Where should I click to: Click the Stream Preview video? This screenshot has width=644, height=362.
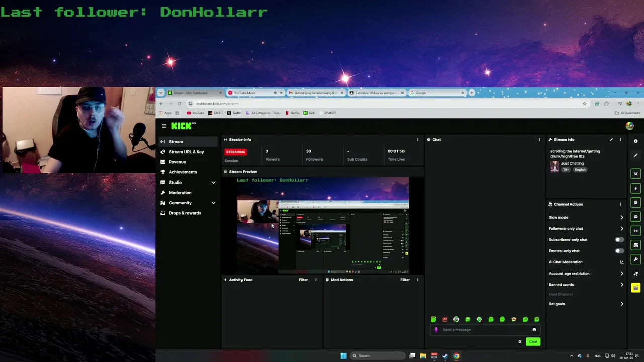pos(323,225)
